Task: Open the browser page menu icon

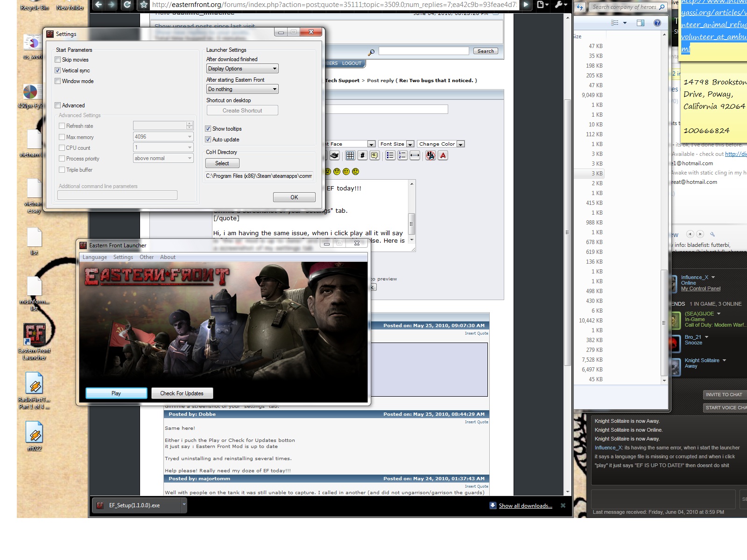Action: 542,5
